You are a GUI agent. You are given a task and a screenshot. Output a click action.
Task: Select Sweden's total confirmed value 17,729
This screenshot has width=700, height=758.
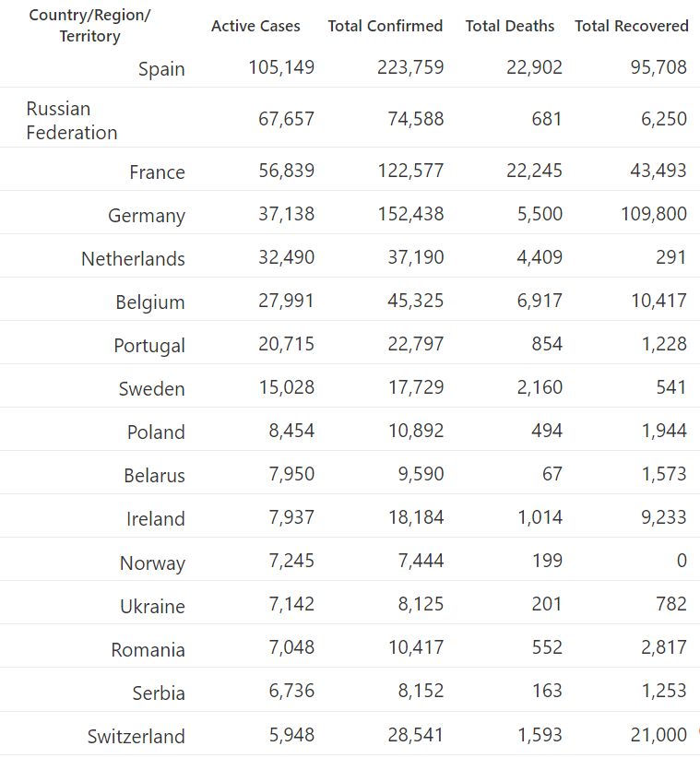pyautogui.click(x=416, y=387)
